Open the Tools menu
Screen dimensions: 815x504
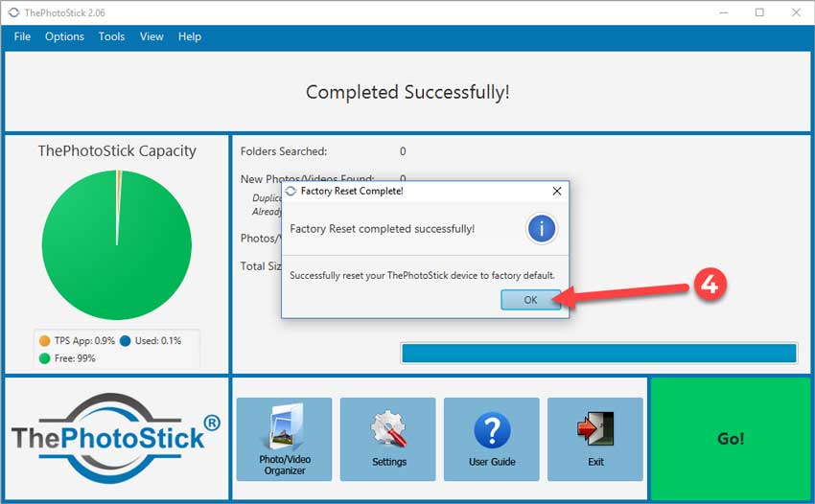pos(112,37)
